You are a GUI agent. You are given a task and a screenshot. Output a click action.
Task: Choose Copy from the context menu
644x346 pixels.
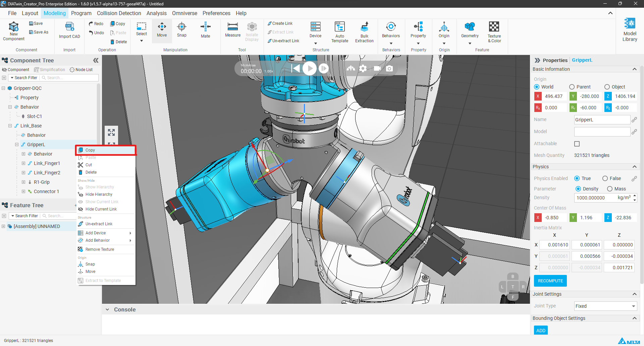(x=106, y=150)
